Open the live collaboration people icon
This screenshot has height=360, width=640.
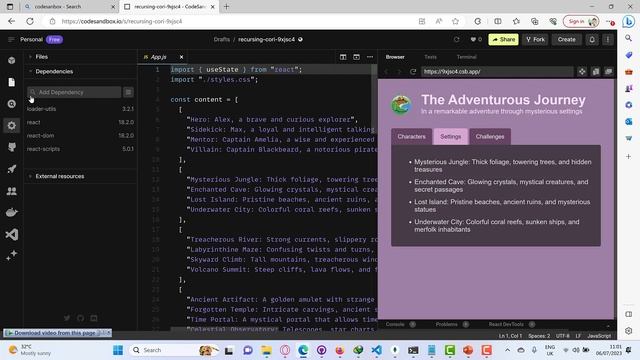(11, 191)
